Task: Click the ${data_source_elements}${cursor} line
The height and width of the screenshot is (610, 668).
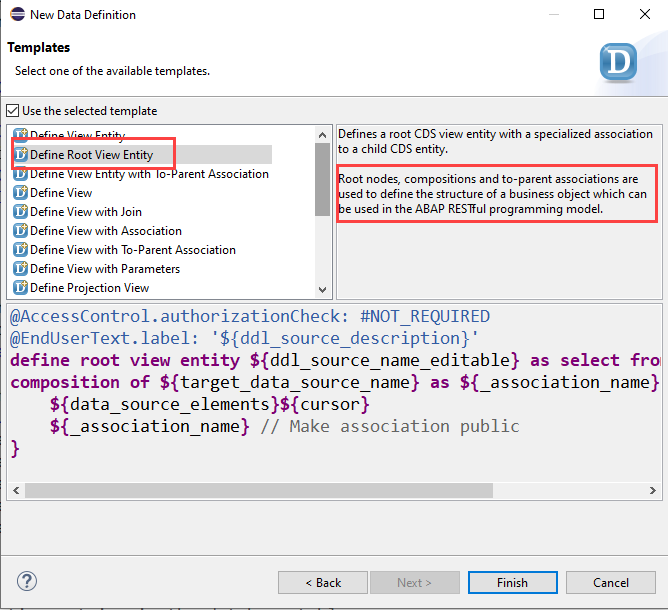Action: point(209,404)
